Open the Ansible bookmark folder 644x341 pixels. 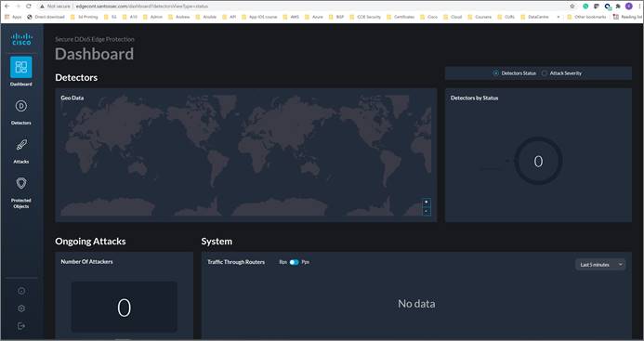[206, 17]
